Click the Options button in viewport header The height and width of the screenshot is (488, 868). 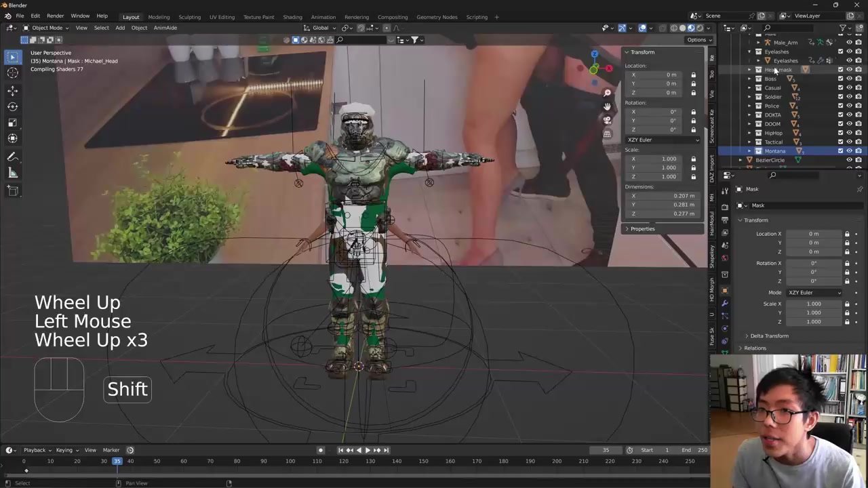point(696,40)
